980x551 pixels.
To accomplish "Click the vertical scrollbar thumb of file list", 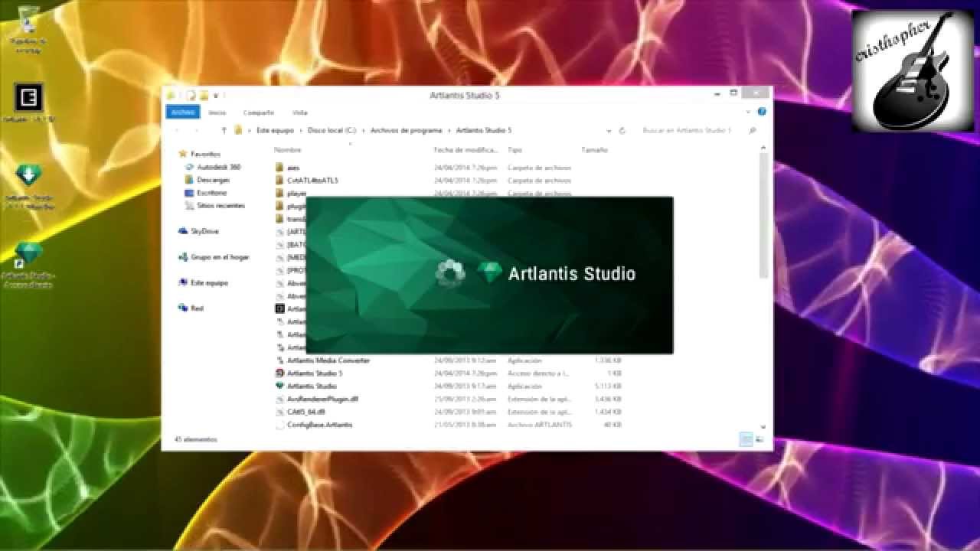I will coord(763,216).
